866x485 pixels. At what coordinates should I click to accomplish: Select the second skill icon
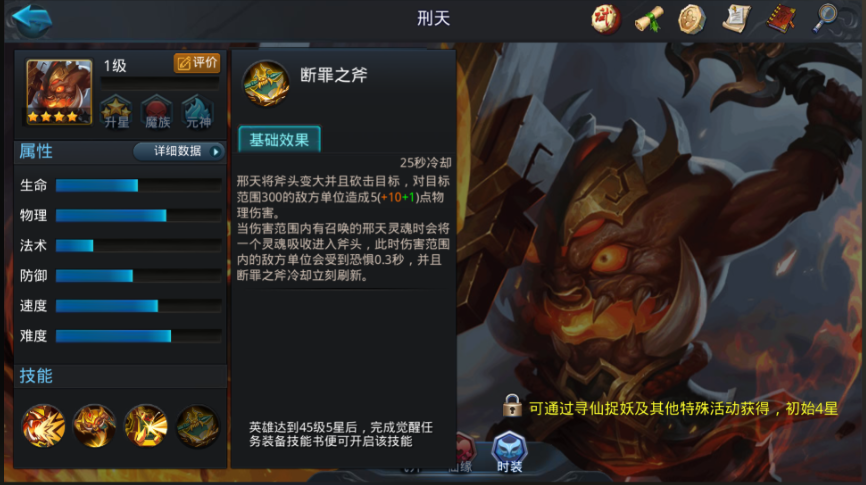(x=94, y=426)
